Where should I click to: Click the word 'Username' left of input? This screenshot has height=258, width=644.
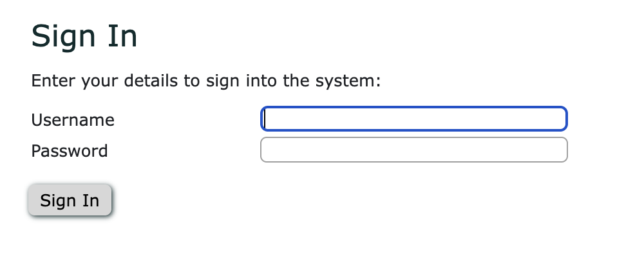(73, 120)
